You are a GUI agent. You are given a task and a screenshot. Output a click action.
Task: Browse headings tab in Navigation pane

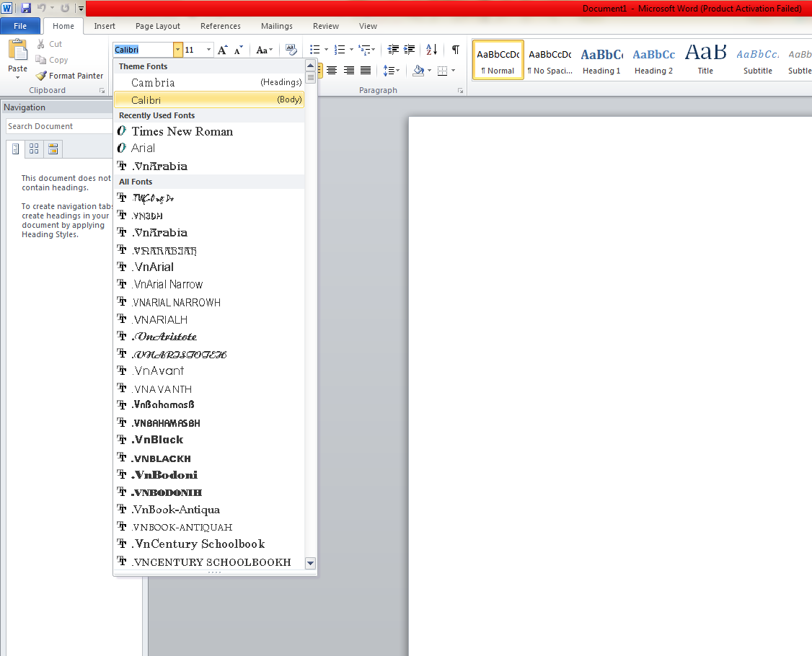[16, 149]
